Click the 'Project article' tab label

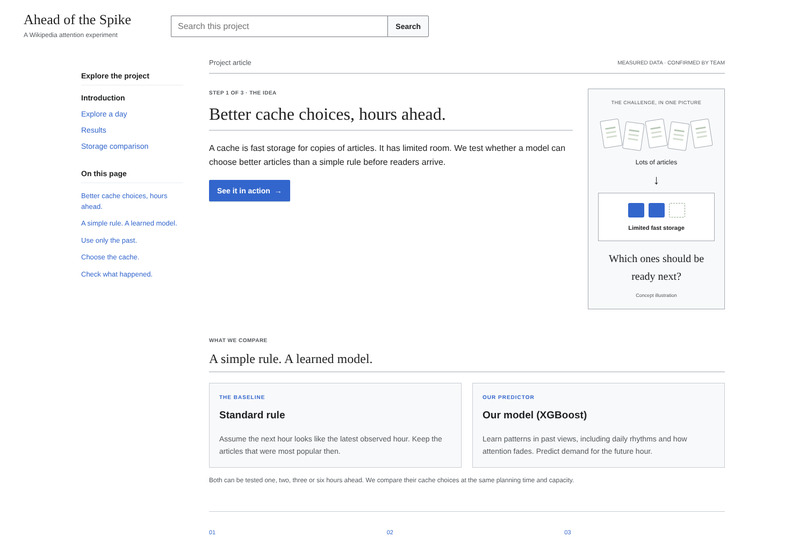(230, 63)
